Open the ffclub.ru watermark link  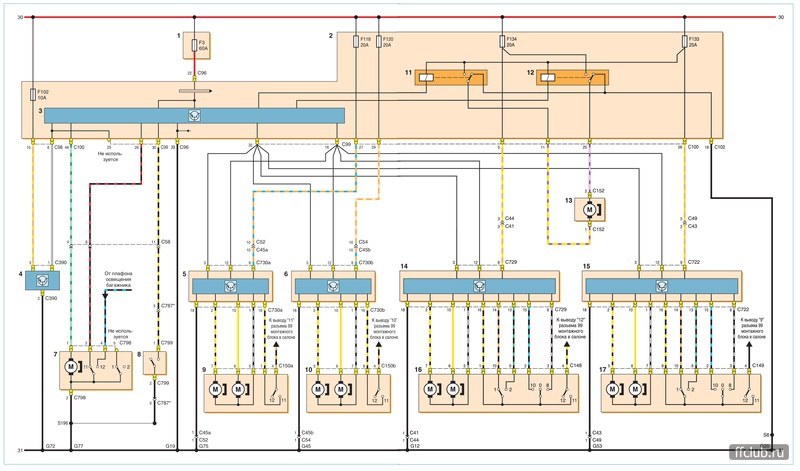(759, 452)
